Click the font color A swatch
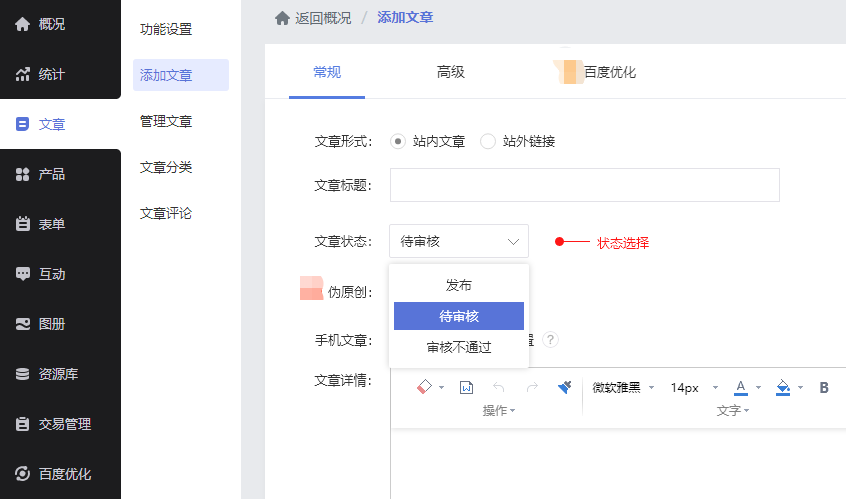Screen dimensions: 846x499 click(741, 387)
